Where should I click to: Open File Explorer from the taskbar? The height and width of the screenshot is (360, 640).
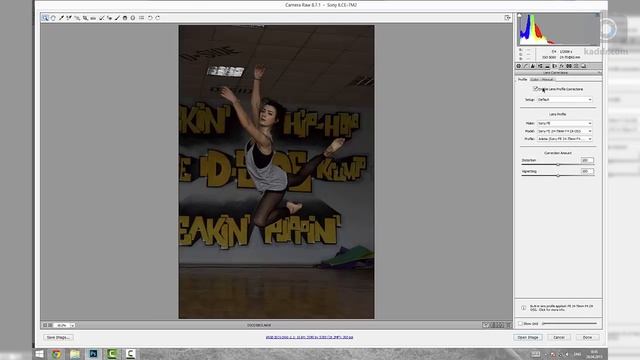coord(75,354)
